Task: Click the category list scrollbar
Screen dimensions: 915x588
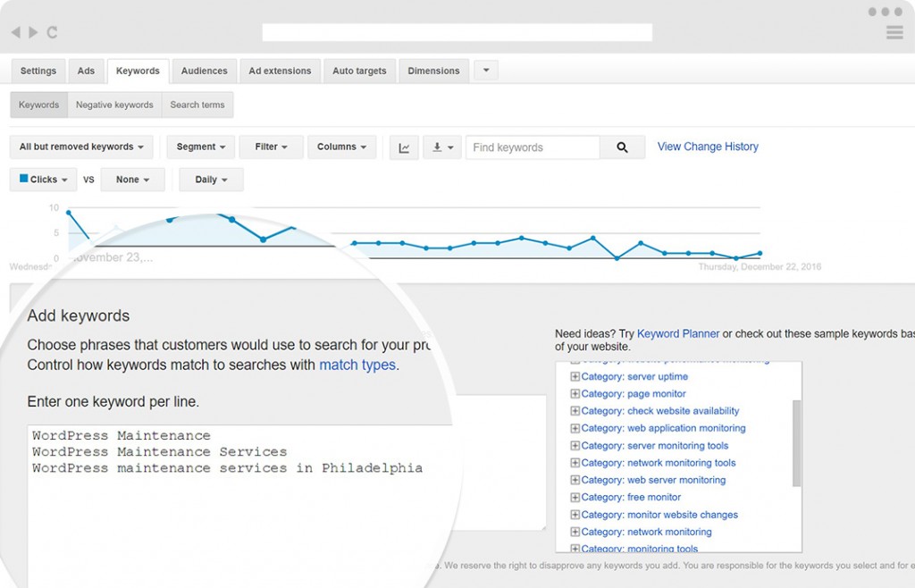Action: (x=796, y=442)
